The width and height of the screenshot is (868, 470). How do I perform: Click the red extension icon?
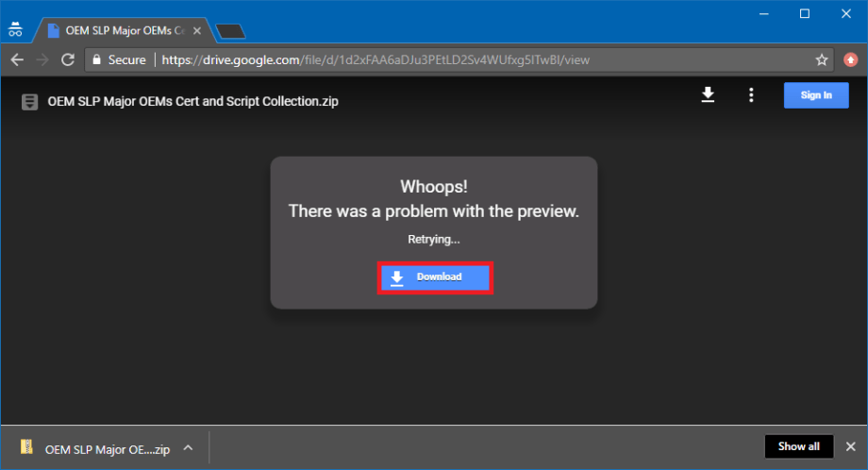coord(851,59)
